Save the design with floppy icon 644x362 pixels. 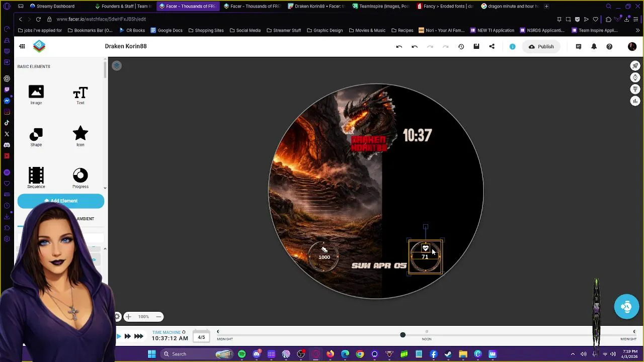(x=476, y=47)
